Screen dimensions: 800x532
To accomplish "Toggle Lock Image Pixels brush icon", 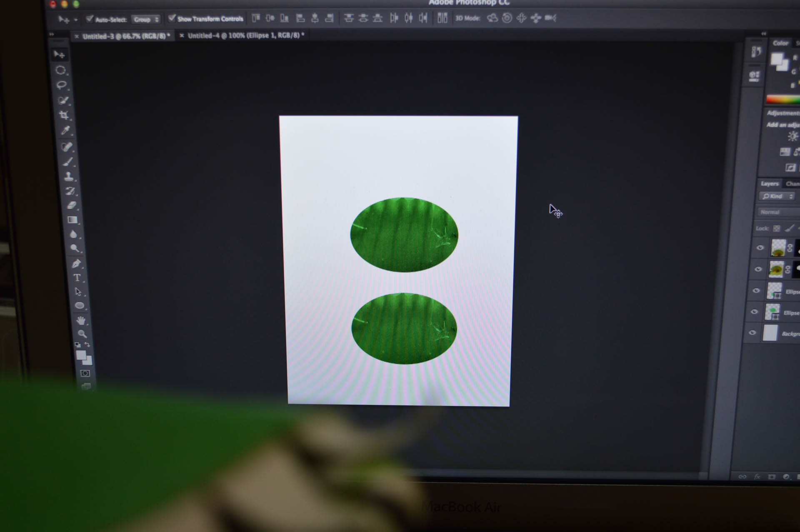I will tap(789, 228).
